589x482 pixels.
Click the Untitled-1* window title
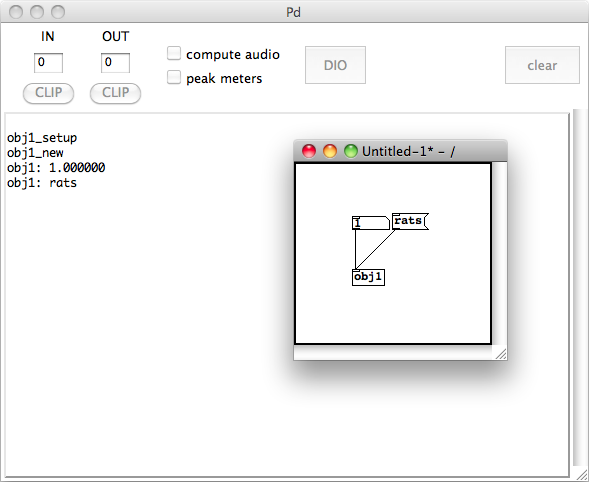(x=408, y=151)
